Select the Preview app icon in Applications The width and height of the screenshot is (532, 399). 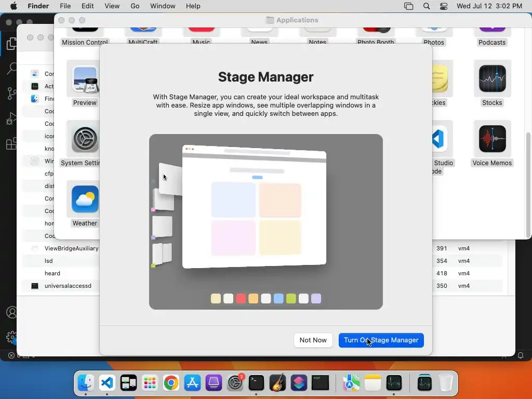pyautogui.click(x=85, y=79)
